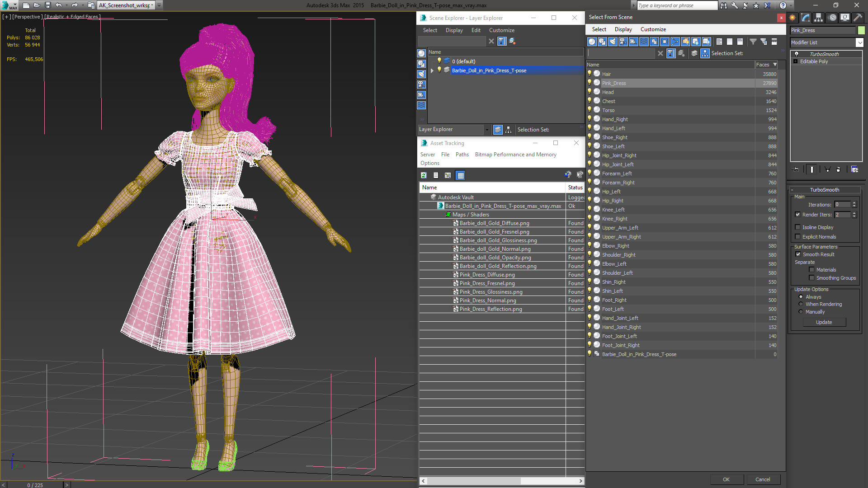Enable Separate by Smoothing Groups checkbox
The width and height of the screenshot is (868, 488).
pyautogui.click(x=811, y=278)
